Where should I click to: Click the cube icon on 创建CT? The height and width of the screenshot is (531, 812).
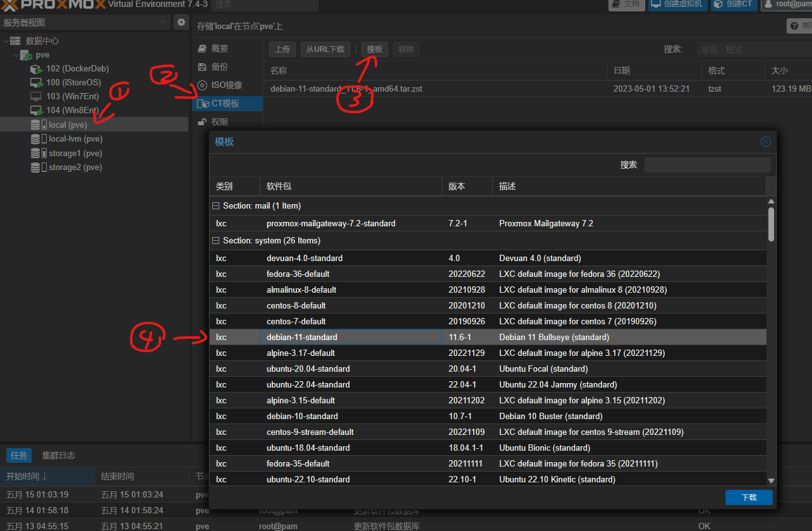click(718, 4)
